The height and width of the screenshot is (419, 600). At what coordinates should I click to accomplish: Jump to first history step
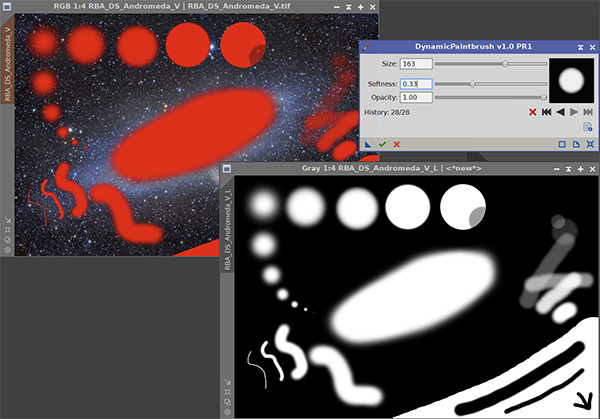coord(547,112)
